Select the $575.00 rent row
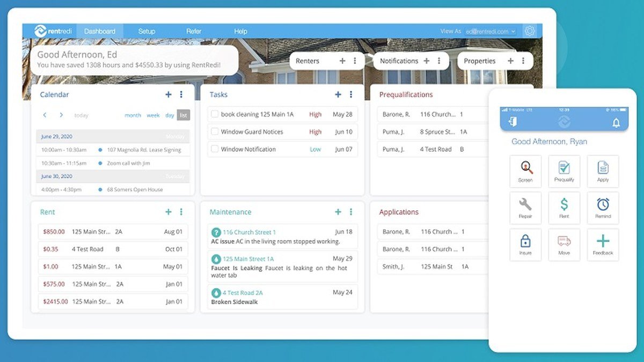Viewport: 644px width, 362px height. tap(113, 284)
